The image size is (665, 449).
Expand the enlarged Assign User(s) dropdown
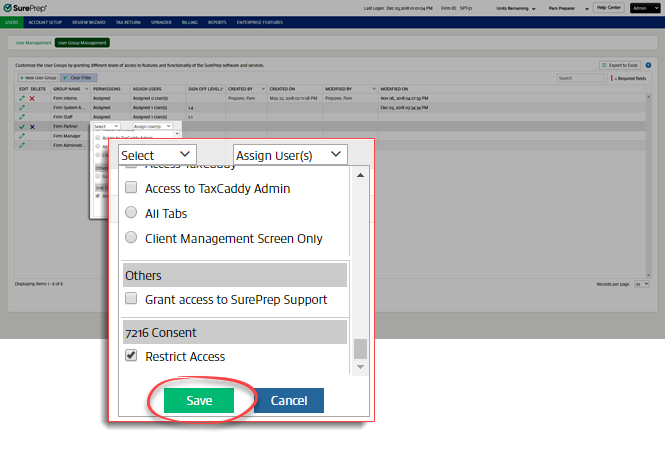tap(290, 155)
